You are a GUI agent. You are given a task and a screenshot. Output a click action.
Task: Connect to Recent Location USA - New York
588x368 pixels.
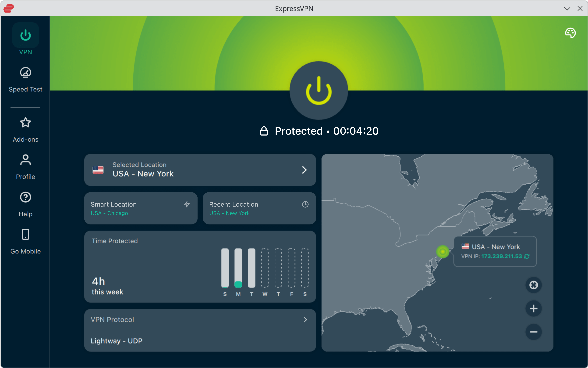click(259, 208)
